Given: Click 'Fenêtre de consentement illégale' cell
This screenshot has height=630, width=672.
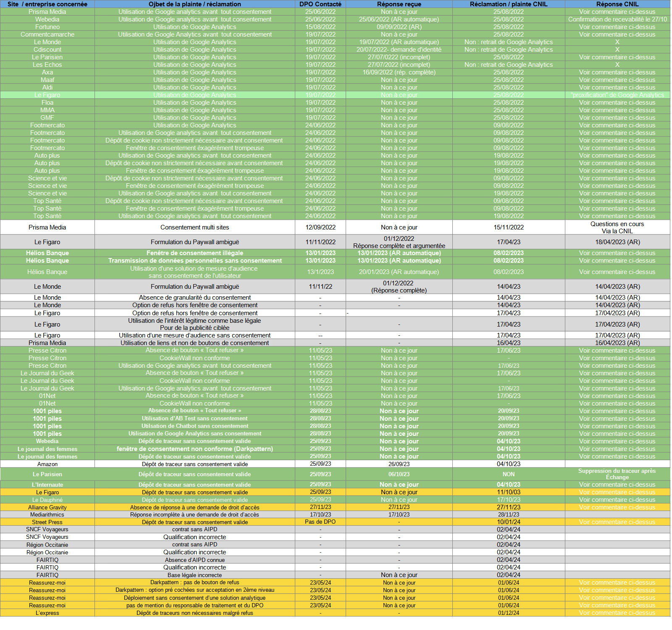Looking at the screenshot, I should [195, 253].
